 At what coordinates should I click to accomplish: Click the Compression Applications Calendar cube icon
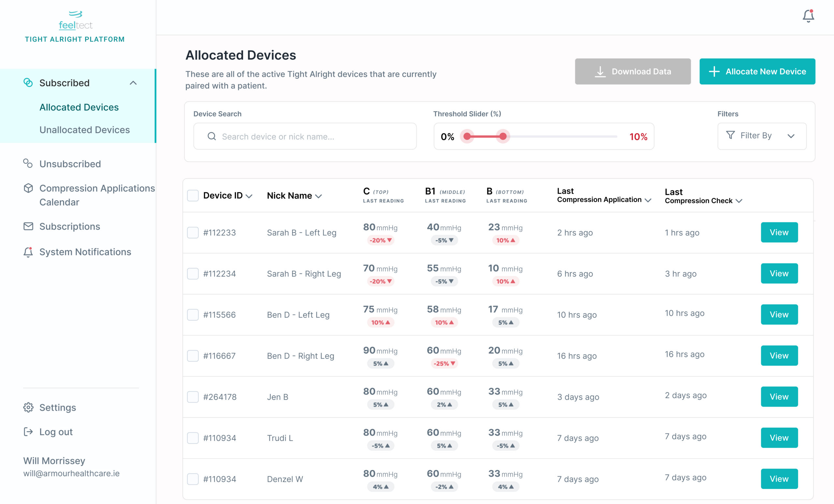tap(28, 188)
